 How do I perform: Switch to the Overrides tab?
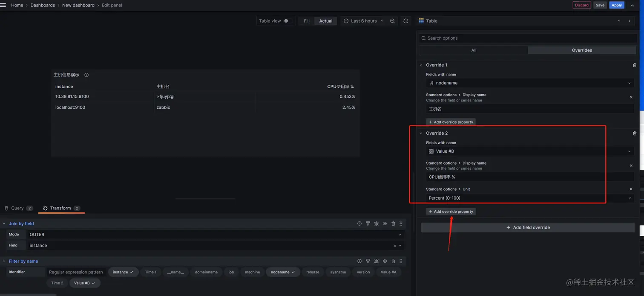(x=582, y=50)
